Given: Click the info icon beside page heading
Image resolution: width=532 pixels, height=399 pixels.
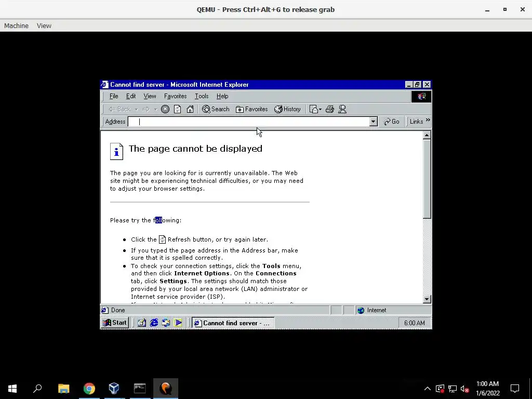Looking at the screenshot, I should pos(116,151).
